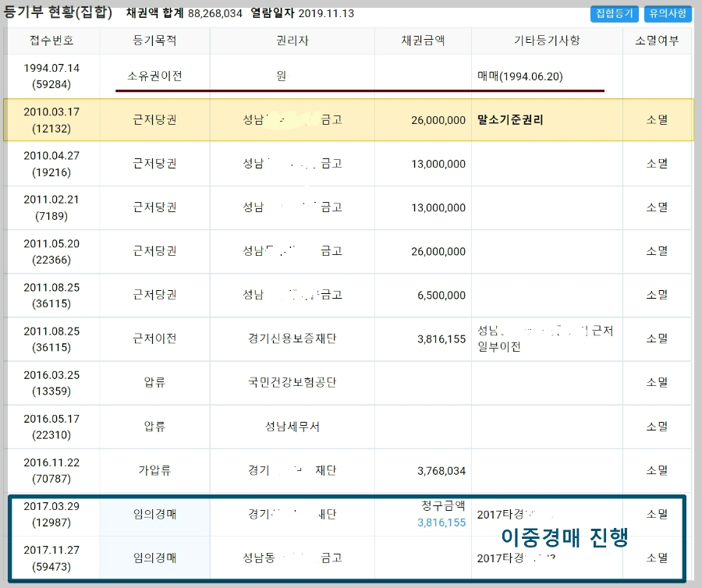Screen dimensions: 702x588
Task: Click the 소멸여부 column header
Action: 655,41
